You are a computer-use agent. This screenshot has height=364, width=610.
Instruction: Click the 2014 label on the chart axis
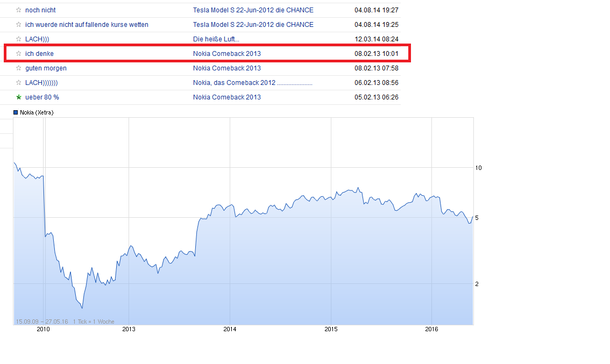point(230,329)
